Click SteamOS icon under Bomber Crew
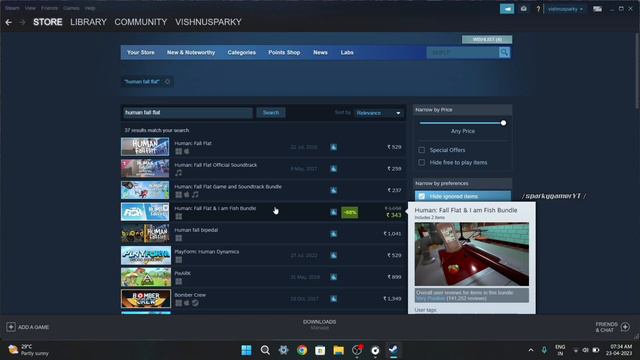The width and height of the screenshot is (640, 360). [195, 303]
